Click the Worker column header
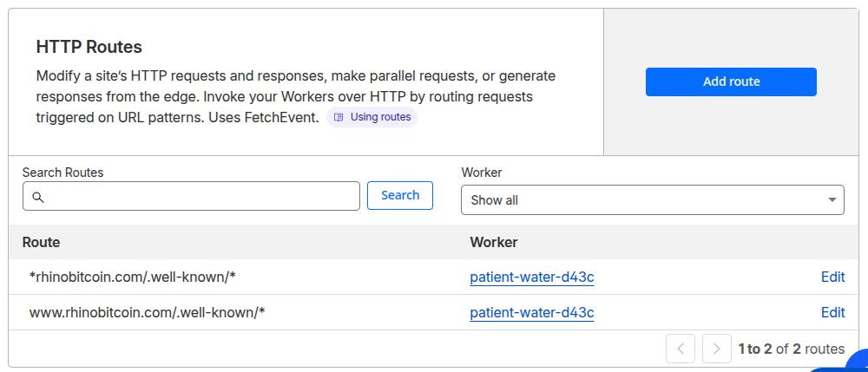The height and width of the screenshot is (372, 868). tap(493, 242)
